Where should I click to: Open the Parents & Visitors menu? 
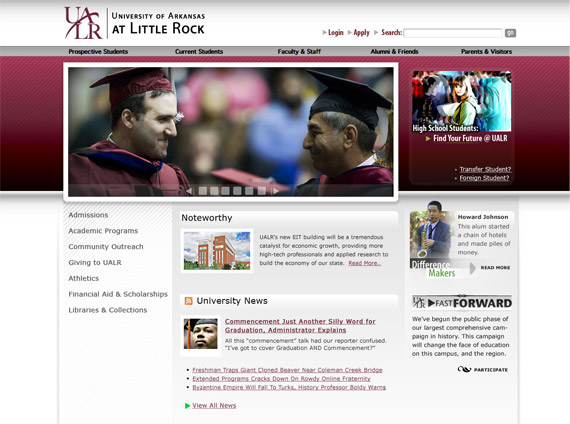pyautogui.click(x=486, y=52)
